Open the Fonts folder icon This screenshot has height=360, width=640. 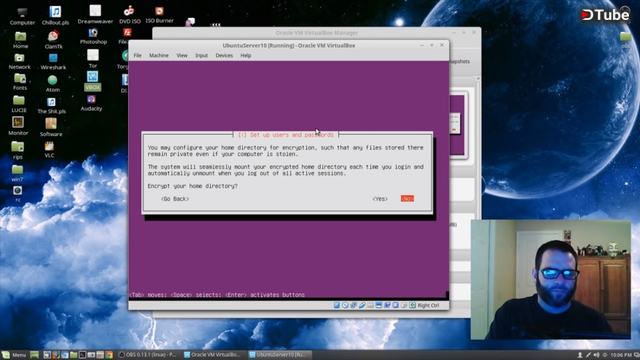[20, 82]
